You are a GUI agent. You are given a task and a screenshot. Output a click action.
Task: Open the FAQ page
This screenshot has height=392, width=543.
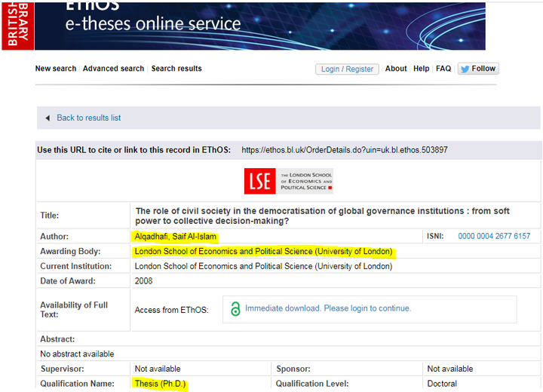pos(443,69)
